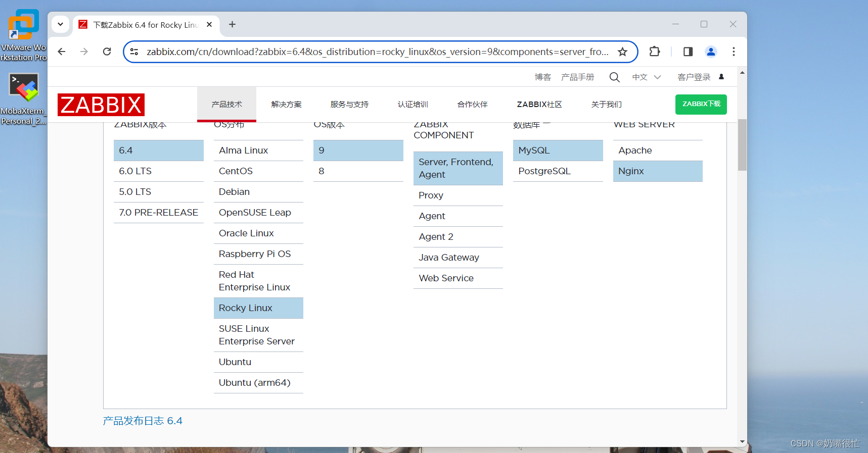868x453 pixels.
Task: Open the 博客 link
Action: 543,77
